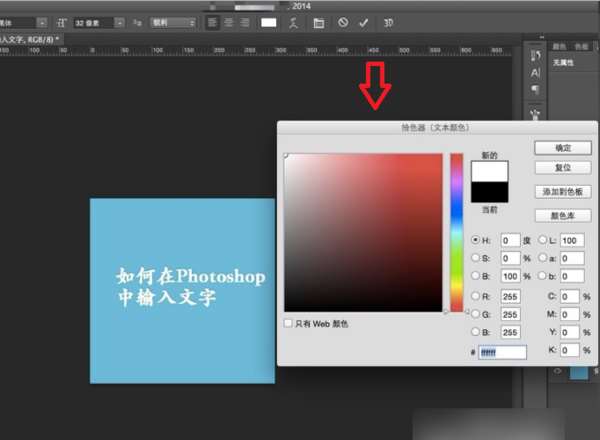
Task: Click the H degree value field
Action: pos(510,240)
